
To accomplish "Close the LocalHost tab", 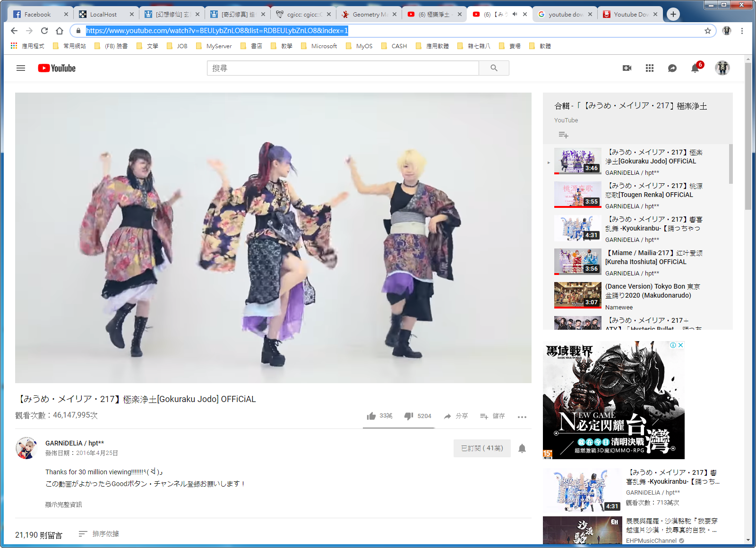I will pos(132,14).
